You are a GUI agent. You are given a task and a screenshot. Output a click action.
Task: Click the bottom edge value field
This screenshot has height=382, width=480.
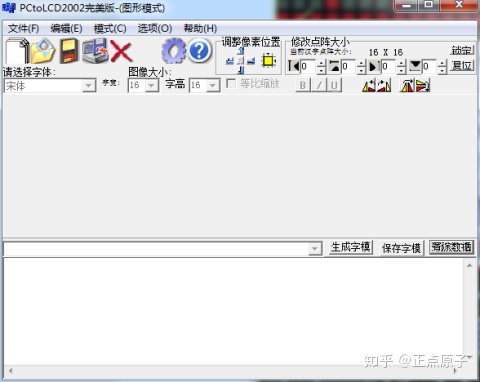coord(429,66)
